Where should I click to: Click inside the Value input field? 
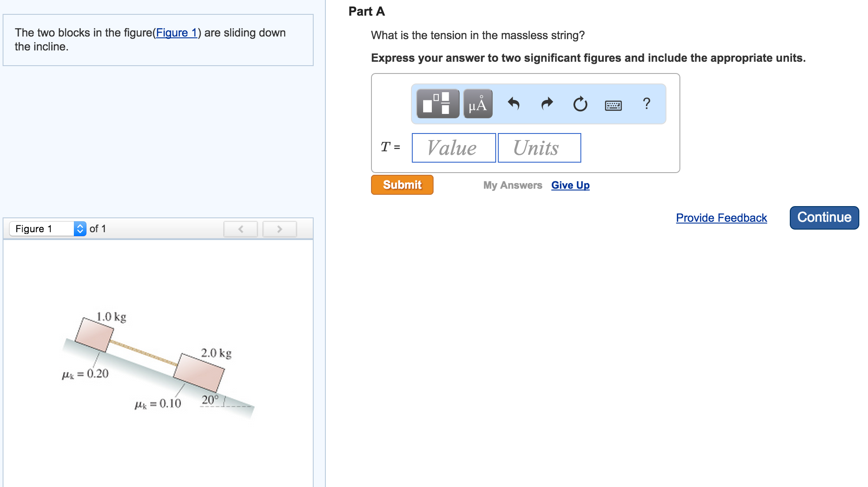pyautogui.click(x=453, y=148)
